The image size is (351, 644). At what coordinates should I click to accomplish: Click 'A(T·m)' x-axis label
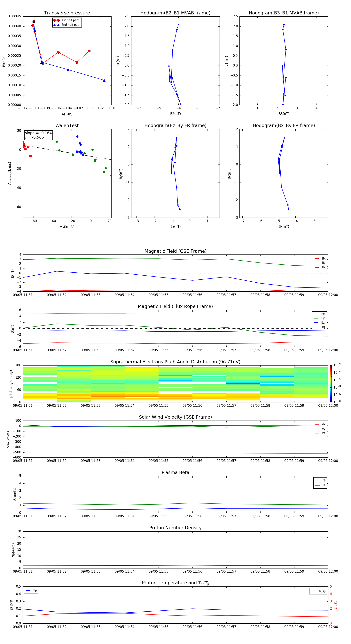point(67,114)
